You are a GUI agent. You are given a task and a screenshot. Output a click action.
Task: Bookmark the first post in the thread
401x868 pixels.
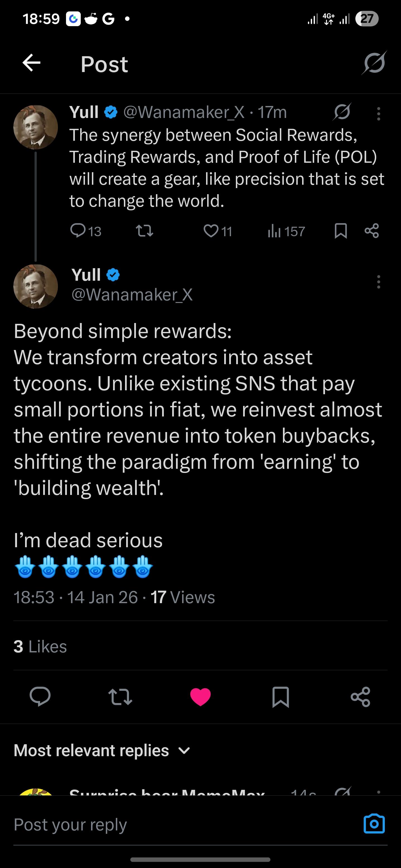coord(341,231)
